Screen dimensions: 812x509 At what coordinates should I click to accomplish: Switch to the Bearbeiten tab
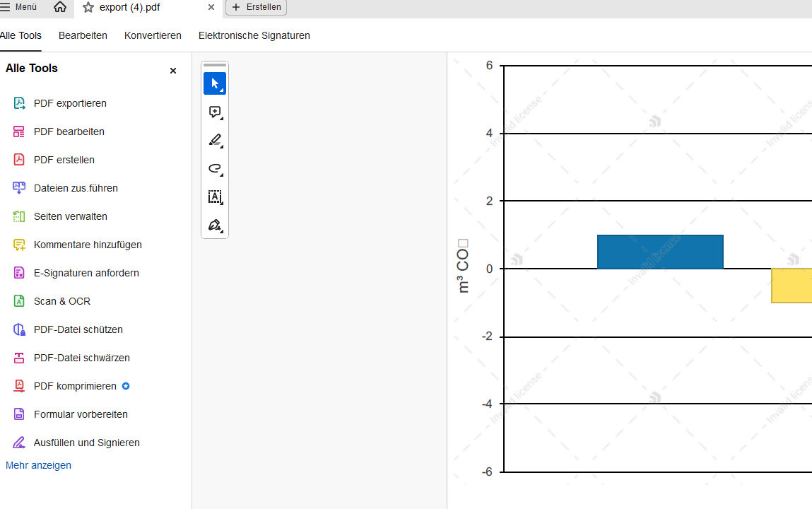(x=83, y=35)
